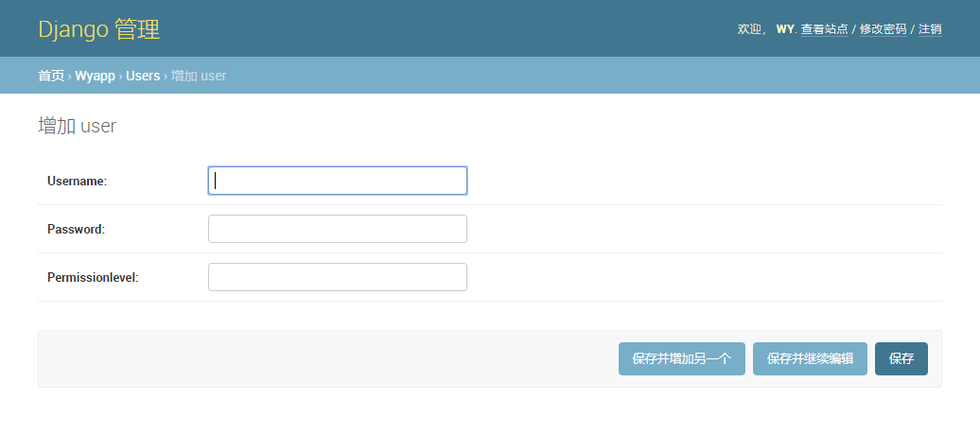Select the Permissionlevel input field

[x=338, y=277]
